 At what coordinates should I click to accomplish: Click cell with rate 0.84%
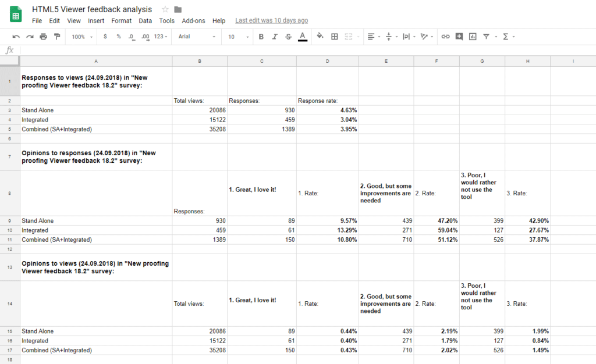(x=527, y=341)
